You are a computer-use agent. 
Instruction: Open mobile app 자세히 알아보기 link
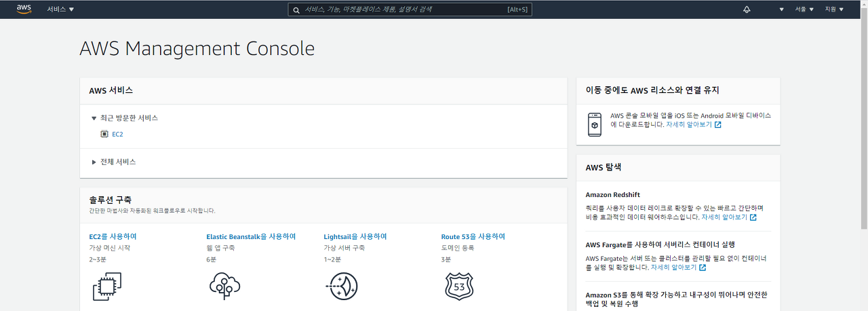[689, 125]
